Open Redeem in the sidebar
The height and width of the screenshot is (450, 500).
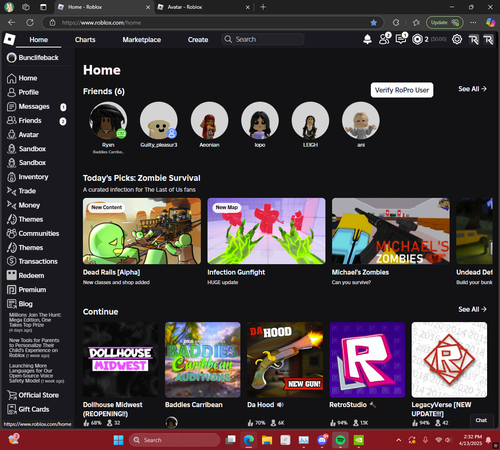point(25,275)
